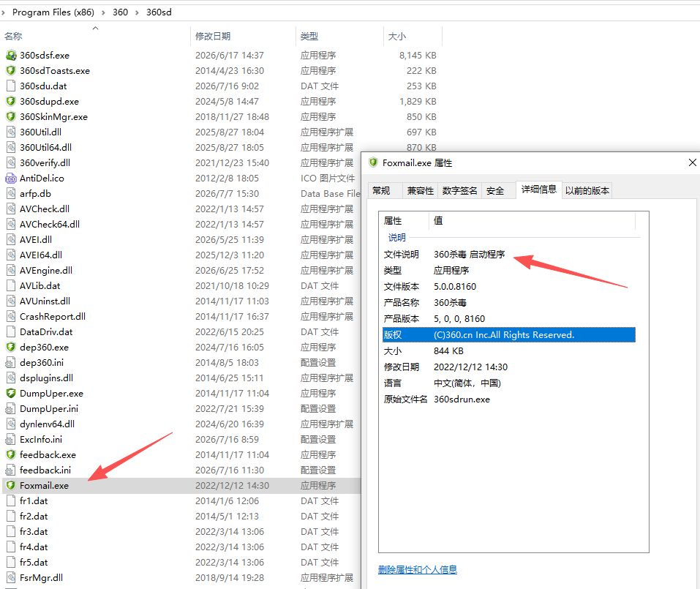Sort by the 名称 column header

tap(96, 36)
